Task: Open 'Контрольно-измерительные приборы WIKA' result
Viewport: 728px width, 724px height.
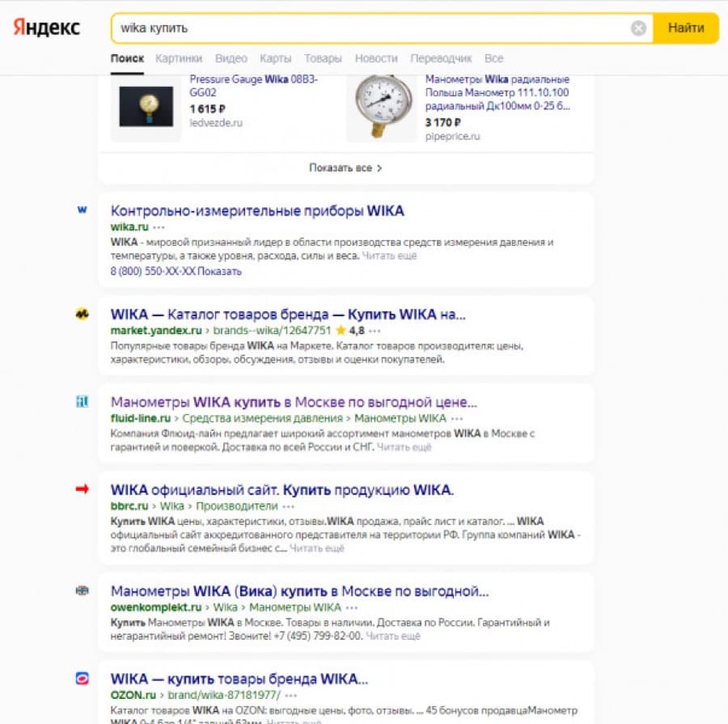Action: (257, 211)
